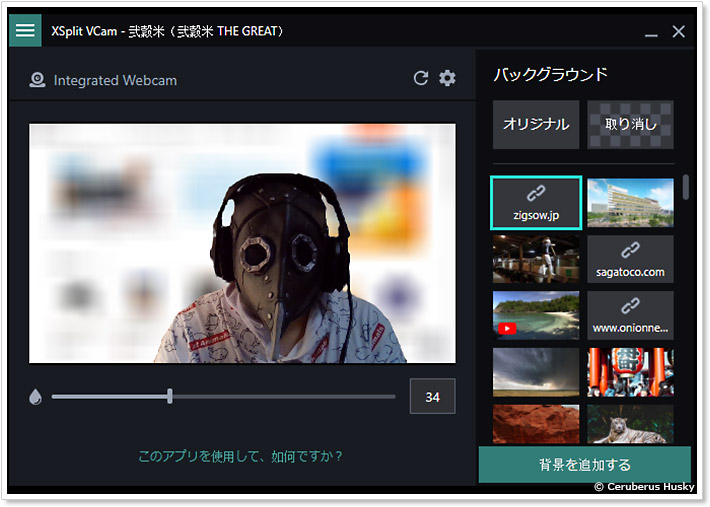Select the red lantern temple background
The image size is (710, 507).
pos(630,372)
